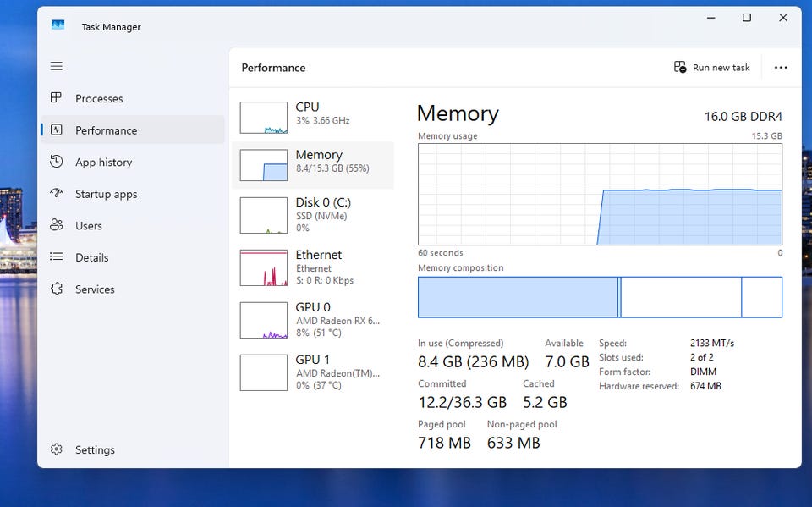812x507 pixels.
Task: Click the Settings gear icon
Action: click(57, 449)
